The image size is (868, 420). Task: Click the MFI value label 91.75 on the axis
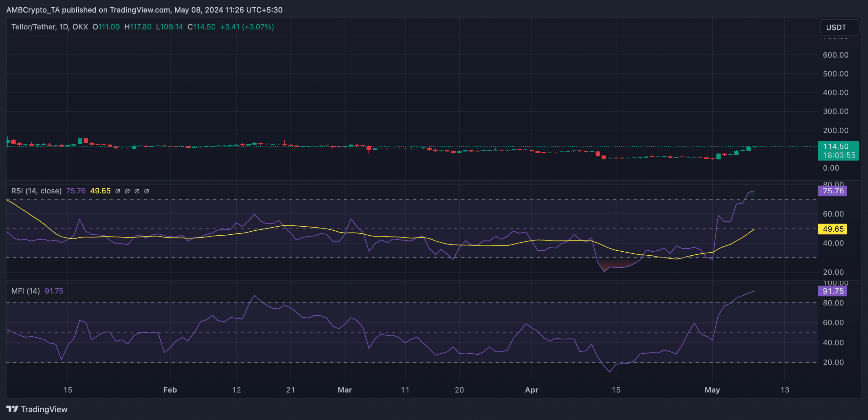point(832,291)
